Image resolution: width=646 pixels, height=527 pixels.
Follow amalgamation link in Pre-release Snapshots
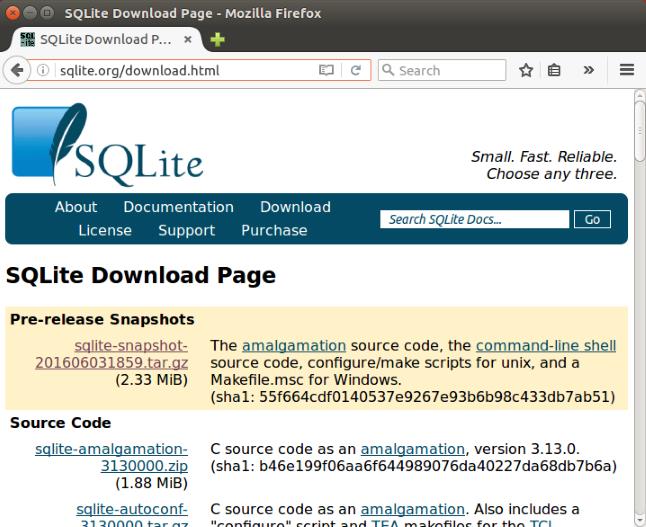[x=294, y=345]
